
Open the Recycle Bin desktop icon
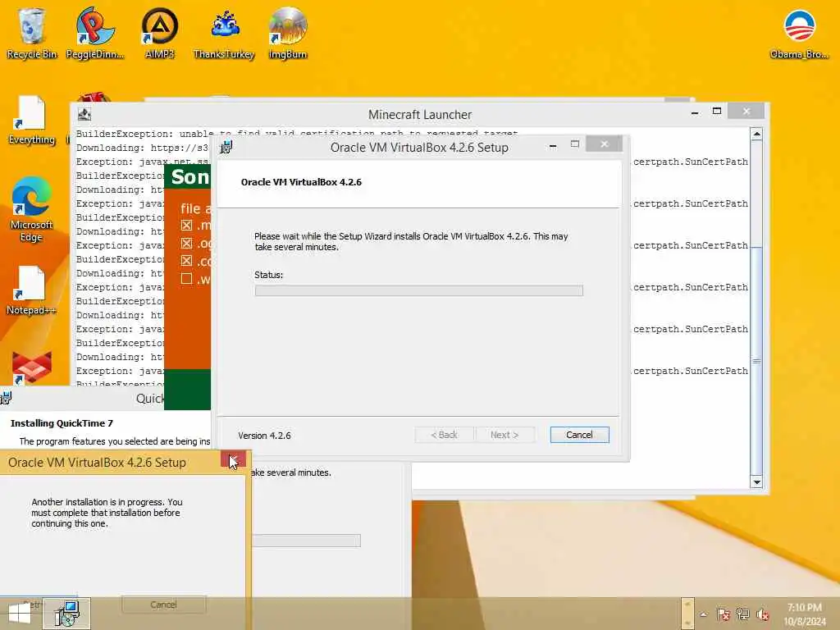point(31,33)
